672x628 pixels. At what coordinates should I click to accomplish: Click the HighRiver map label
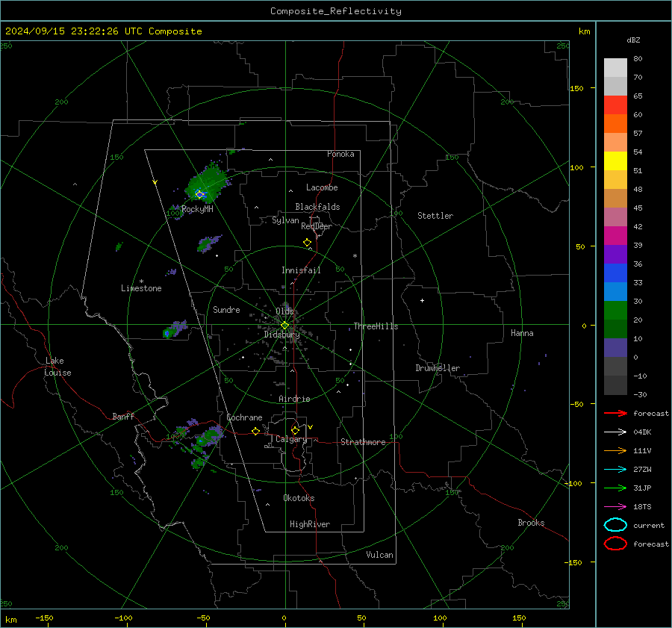click(x=310, y=524)
